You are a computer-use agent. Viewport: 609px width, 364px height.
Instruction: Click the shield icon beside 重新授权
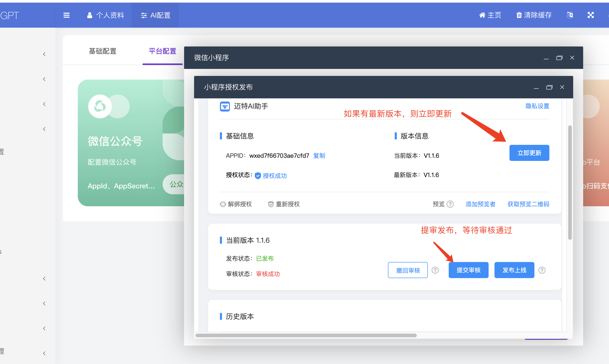[271, 204]
